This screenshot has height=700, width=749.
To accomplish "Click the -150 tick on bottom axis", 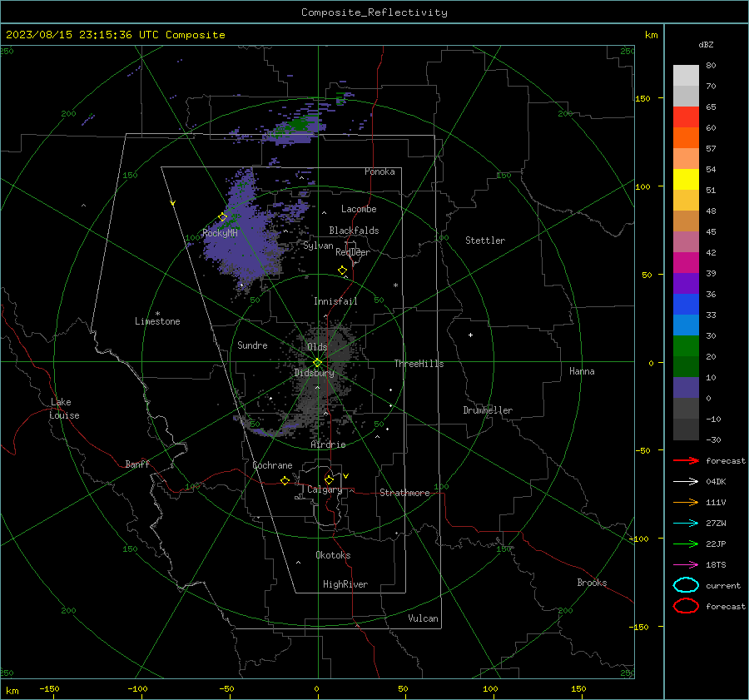I will tap(49, 688).
